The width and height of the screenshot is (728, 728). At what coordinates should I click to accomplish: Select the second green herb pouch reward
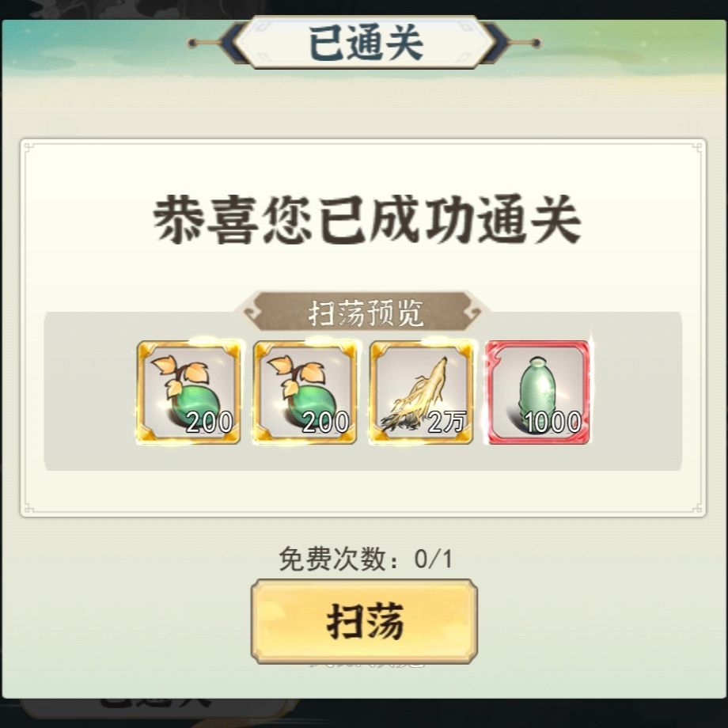coord(305,392)
